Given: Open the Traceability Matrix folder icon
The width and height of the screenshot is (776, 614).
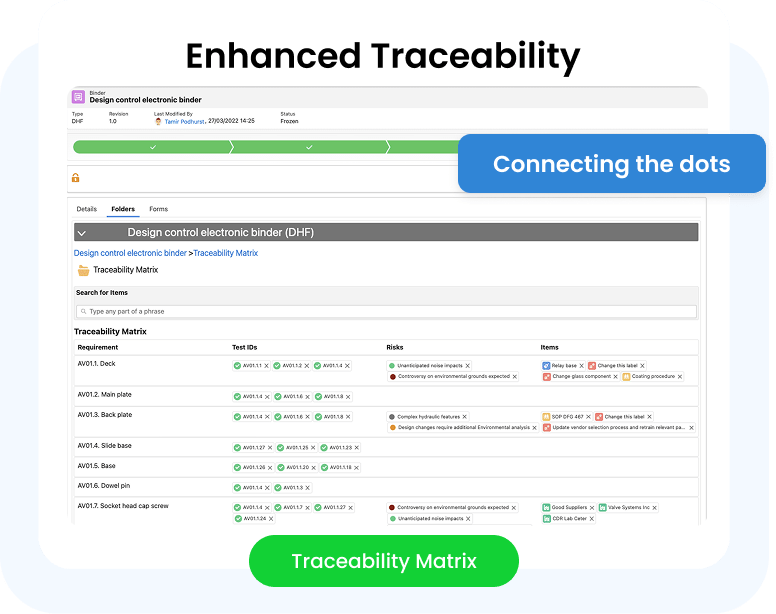Looking at the screenshot, I should click(x=83, y=270).
